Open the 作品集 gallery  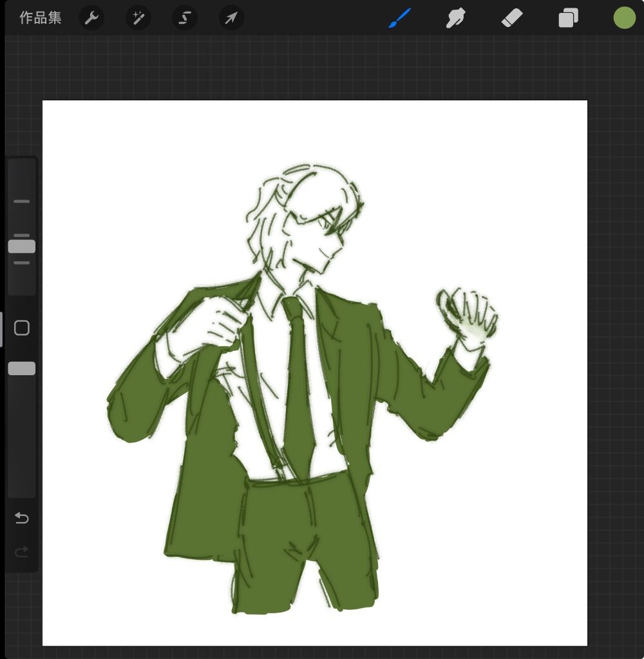(x=41, y=17)
